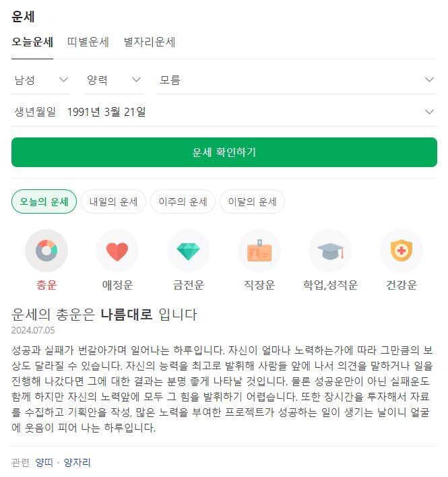Screen dimensions: 448x477
Task: Select the 오늘운세 tab
Action: [x=32, y=42]
